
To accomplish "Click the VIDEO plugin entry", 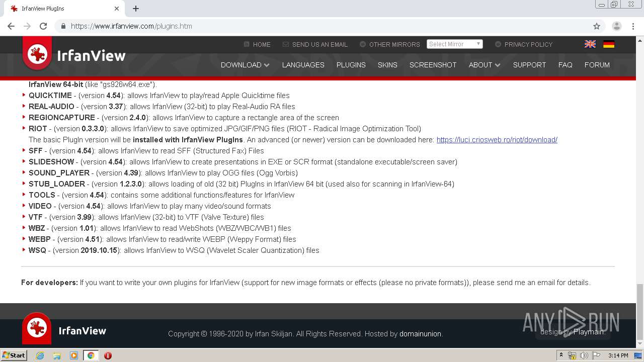I will tap(149, 206).
